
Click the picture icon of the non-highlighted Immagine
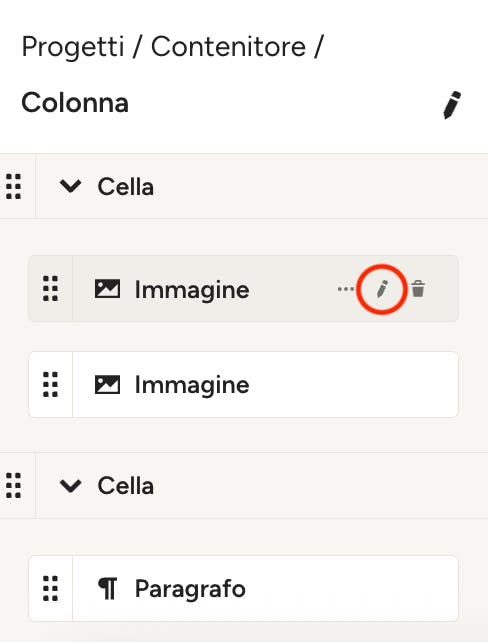coord(107,384)
